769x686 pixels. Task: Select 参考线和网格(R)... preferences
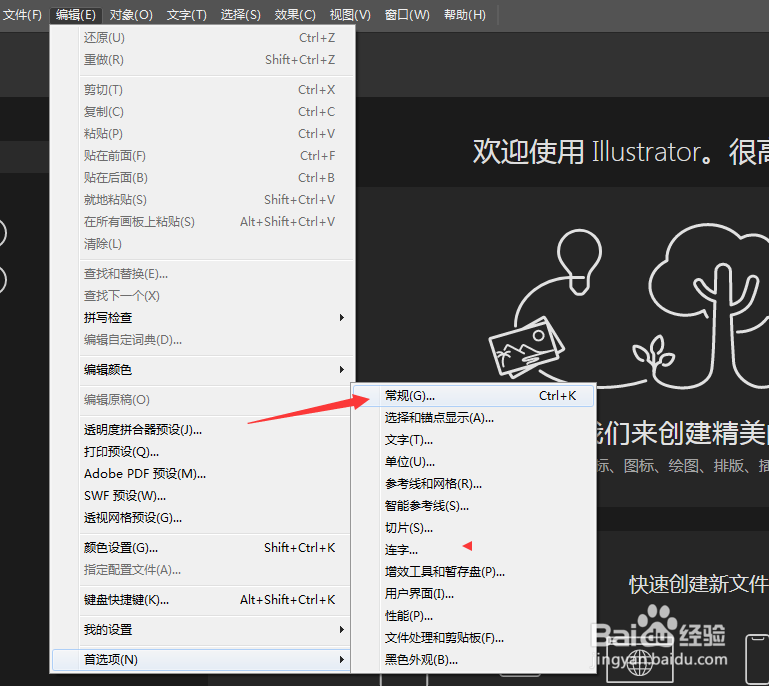(474, 484)
